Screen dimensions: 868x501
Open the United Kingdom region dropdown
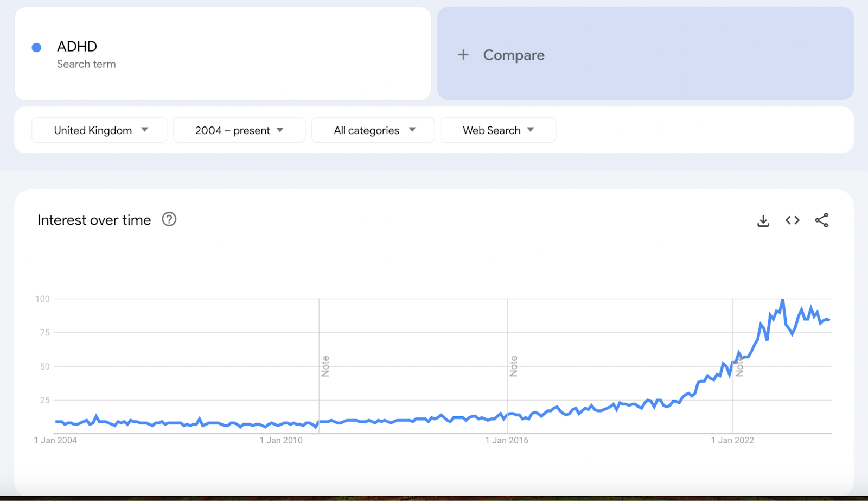(99, 130)
